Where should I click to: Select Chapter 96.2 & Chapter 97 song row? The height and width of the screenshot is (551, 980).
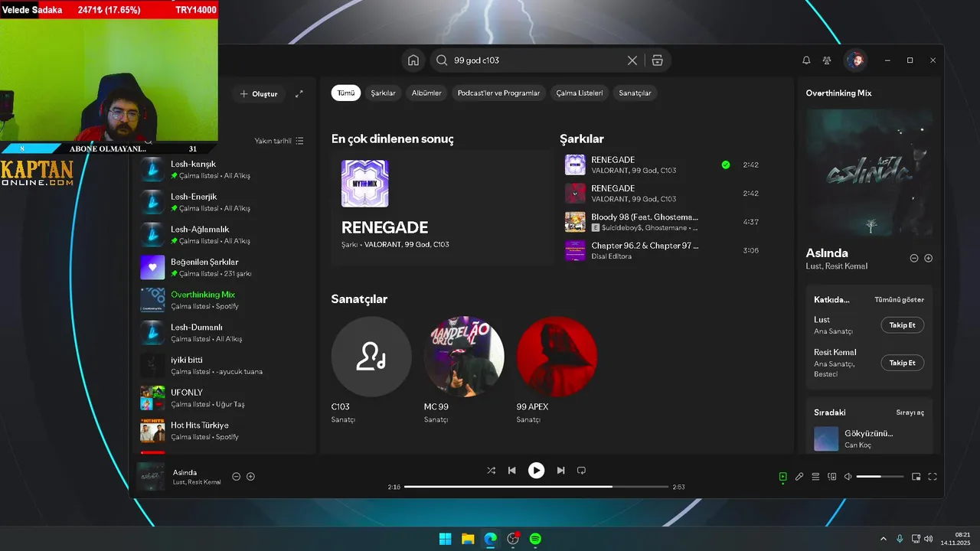coord(664,250)
